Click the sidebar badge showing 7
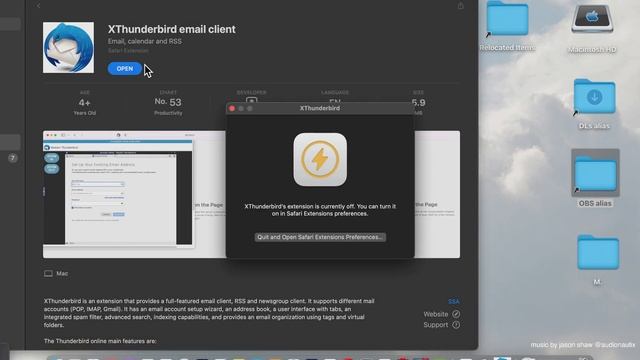This screenshot has width=640, height=360. click(x=13, y=158)
